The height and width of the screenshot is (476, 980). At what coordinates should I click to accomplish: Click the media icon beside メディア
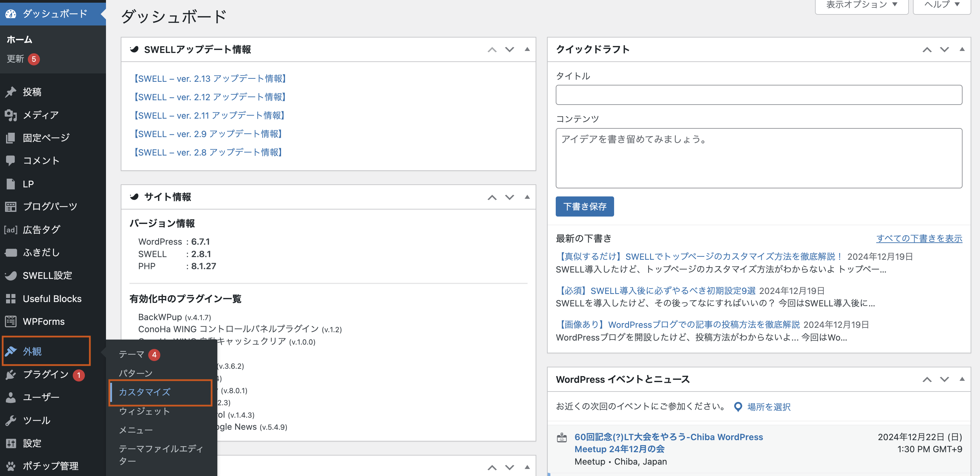11,115
